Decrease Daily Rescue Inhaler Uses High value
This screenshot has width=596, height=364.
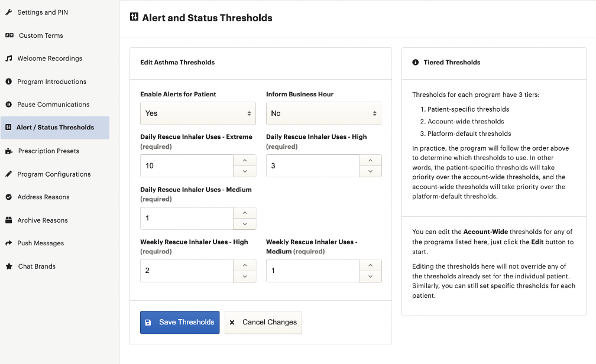370,171
